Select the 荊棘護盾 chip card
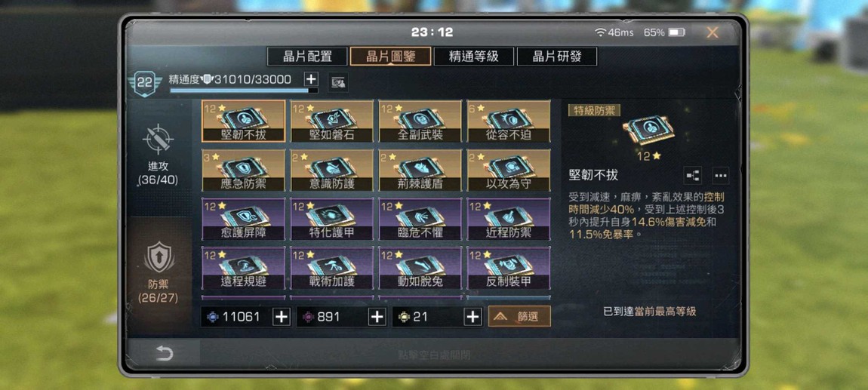Image resolution: width=868 pixels, height=390 pixels. click(x=420, y=170)
